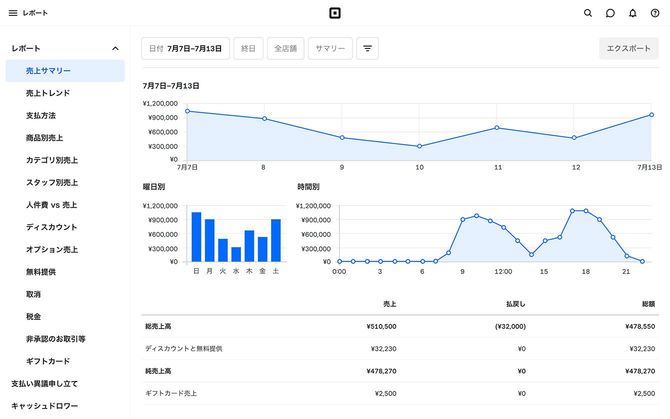Open 支払方法 report
Screen dimensions: 670x419
pyautogui.click(x=41, y=115)
